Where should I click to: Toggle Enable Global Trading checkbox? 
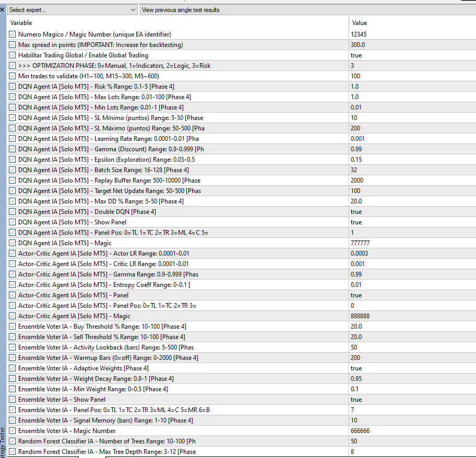click(13, 55)
